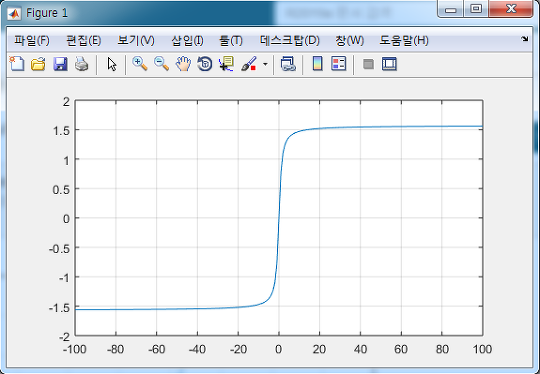Click the x-axis tick label -60
The image size is (540, 374).
[157, 349]
